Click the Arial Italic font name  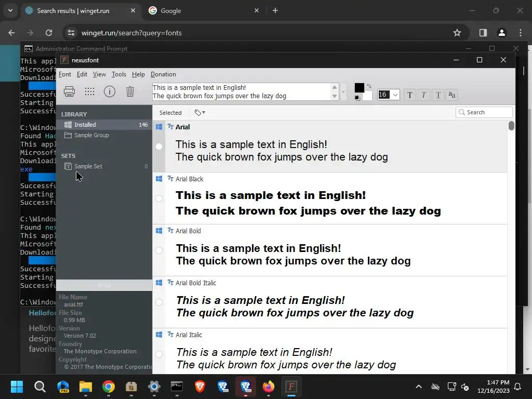[189, 335]
